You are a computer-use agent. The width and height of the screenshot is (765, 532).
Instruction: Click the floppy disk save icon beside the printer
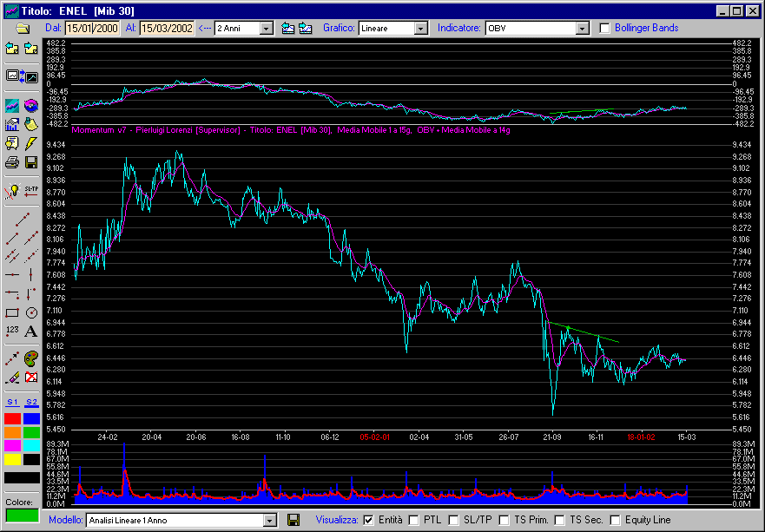(31, 162)
